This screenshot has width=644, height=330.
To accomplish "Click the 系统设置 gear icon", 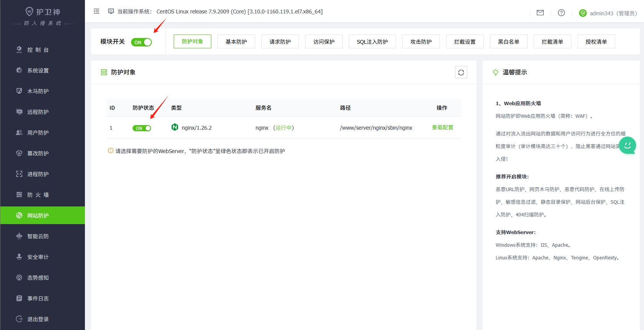I will [x=19, y=70].
